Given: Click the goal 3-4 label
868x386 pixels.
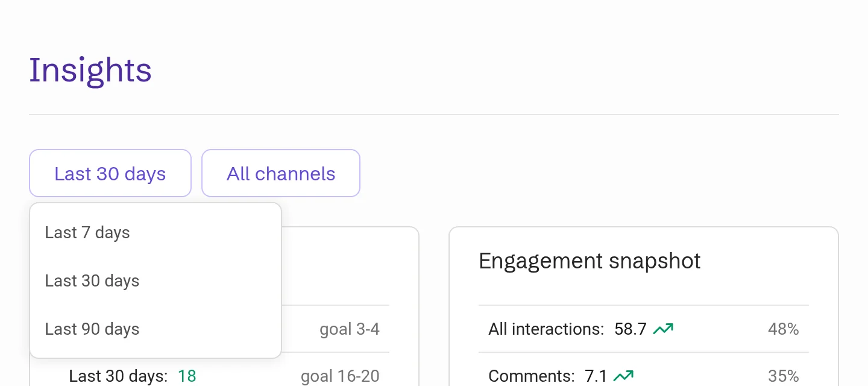Looking at the screenshot, I should (x=350, y=329).
